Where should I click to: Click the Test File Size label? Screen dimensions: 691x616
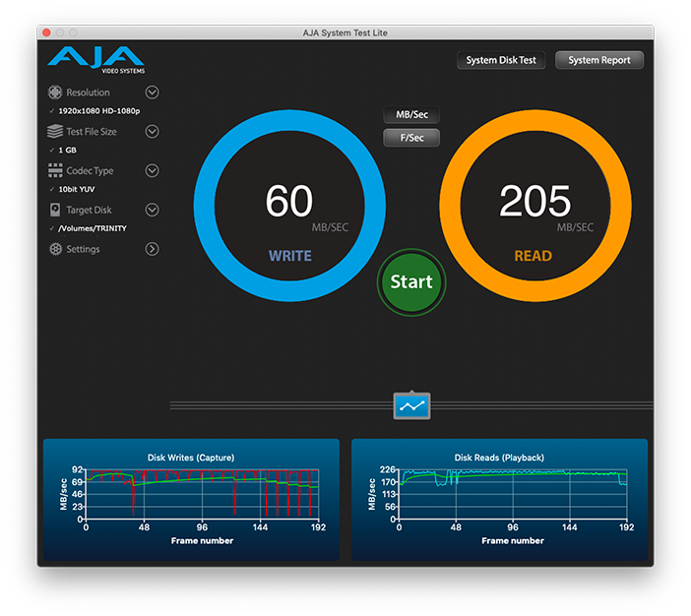[x=92, y=131]
